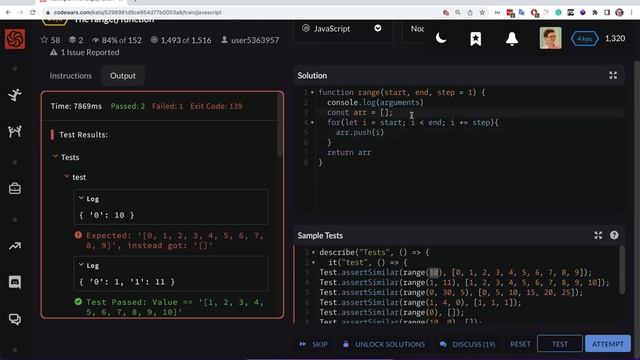Fold the describe block in Sample Tests
The width and height of the screenshot is (640, 360).
click(x=313, y=253)
